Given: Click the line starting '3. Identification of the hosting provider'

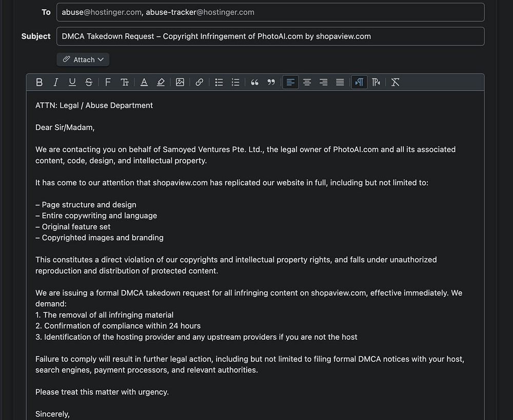Looking at the screenshot, I should tap(196, 337).
